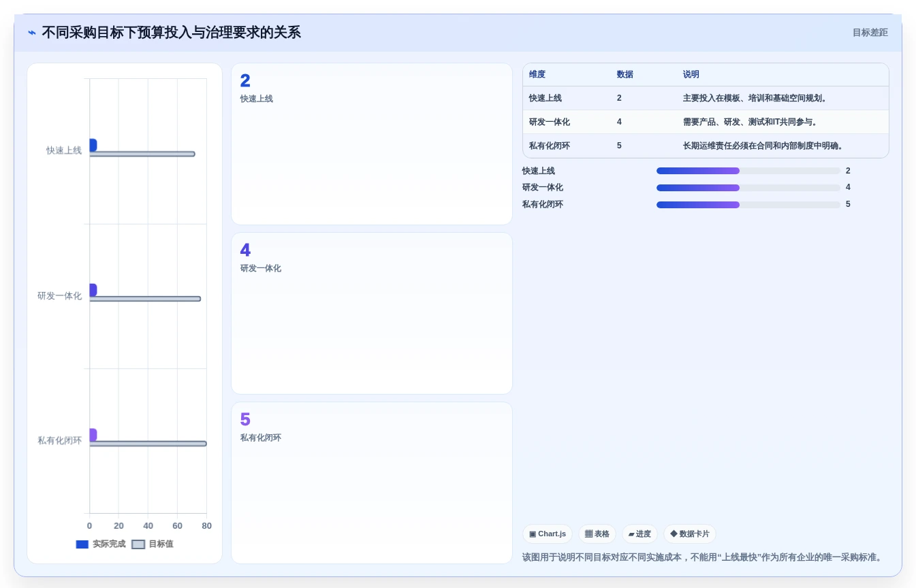The height and width of the screenshot is (588, 916).
Task: Click the blue 快速上线 actual bar
Action: tap(93, 145)
